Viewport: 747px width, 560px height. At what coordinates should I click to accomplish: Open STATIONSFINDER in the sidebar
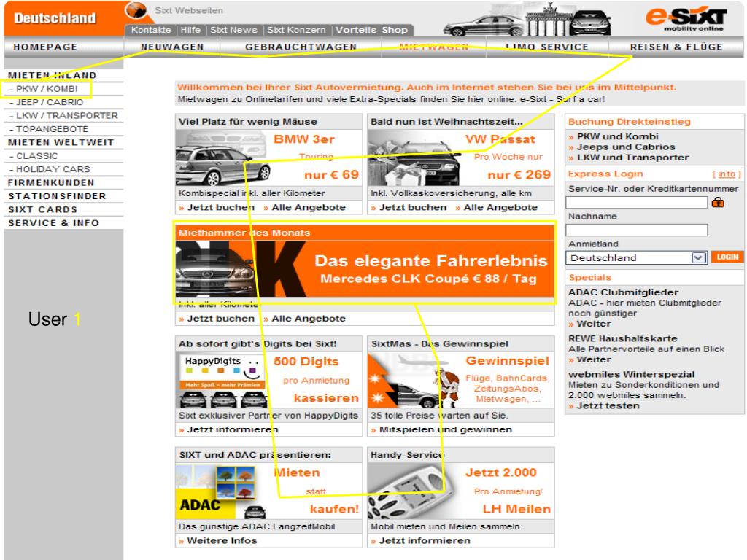pos(57,196)
